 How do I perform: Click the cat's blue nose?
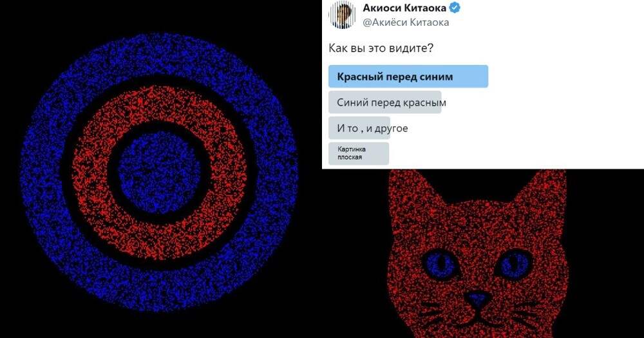click(477, 299)
